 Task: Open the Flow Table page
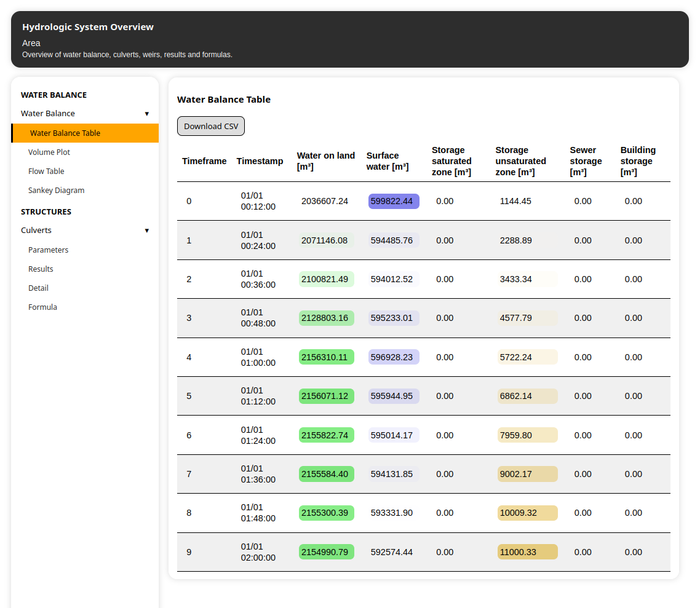click(x=46, y=172)
